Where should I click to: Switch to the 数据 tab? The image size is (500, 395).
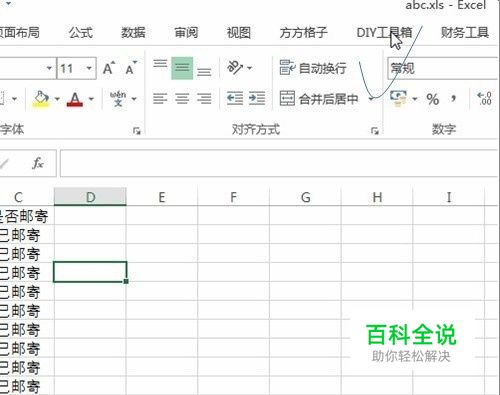133,32
